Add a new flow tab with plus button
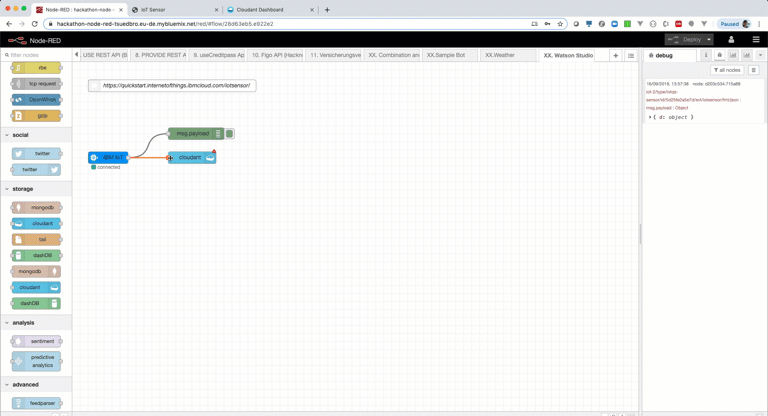 (x=616, y=55)
